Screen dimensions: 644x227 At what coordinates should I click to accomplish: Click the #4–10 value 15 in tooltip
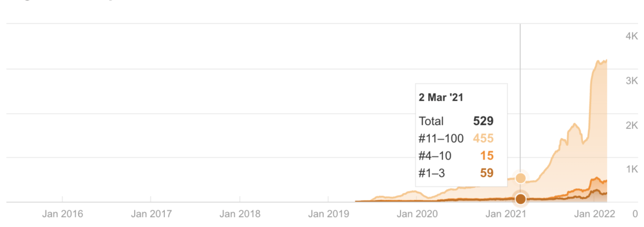[487, 155]
